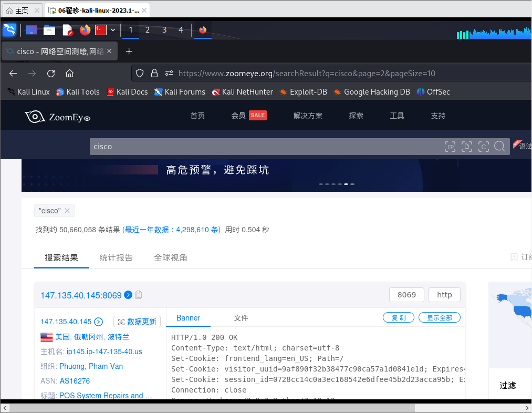Open result 147.135.40.145:8069 header link
The height and width of the screenshot is (413, 532).
coord(81,295)
